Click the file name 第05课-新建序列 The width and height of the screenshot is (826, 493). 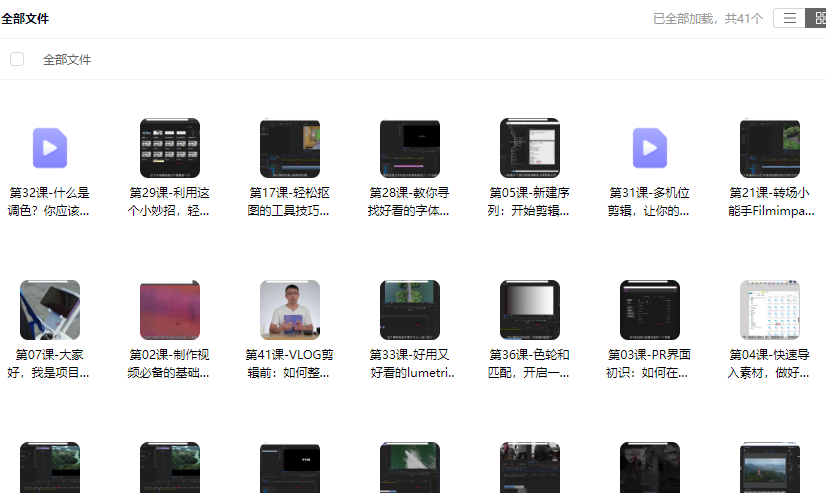click(x=529, y=202)
